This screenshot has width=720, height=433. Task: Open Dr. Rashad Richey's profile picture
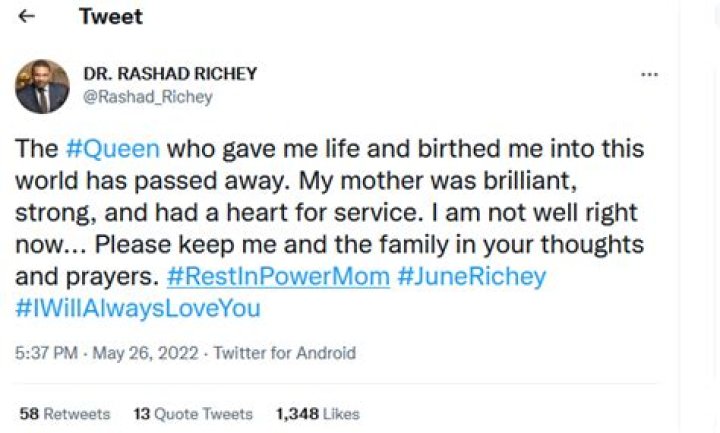pyautogui.click(x=42, y=86)
